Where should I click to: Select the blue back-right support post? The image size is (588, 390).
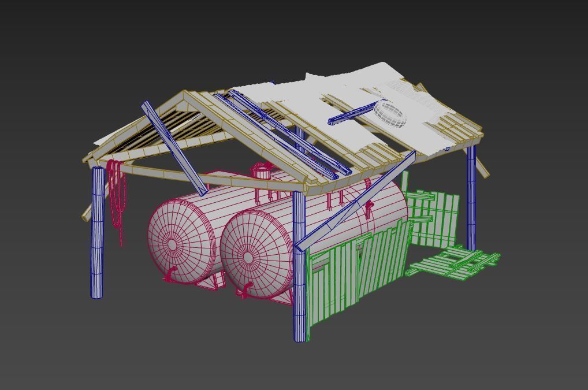(471, 198)
